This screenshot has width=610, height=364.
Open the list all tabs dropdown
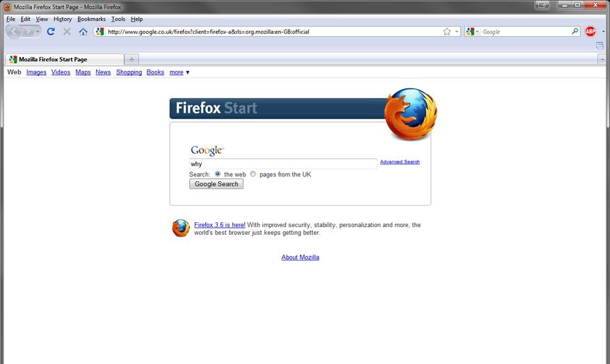pos(602,60)
